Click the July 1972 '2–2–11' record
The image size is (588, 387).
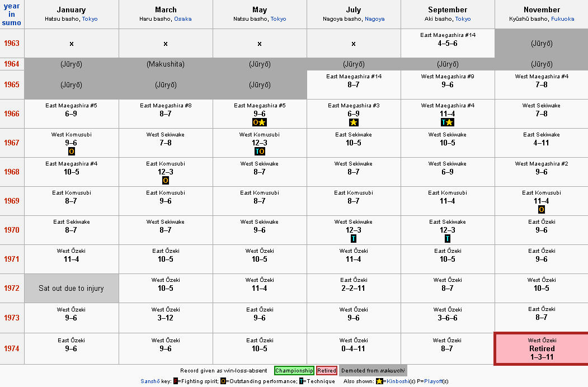(353, 288)
